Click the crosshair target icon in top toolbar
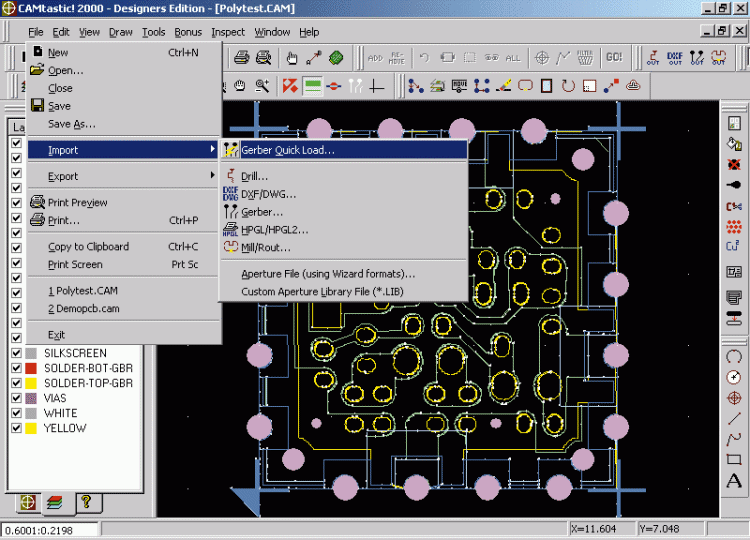 point(541,58)
